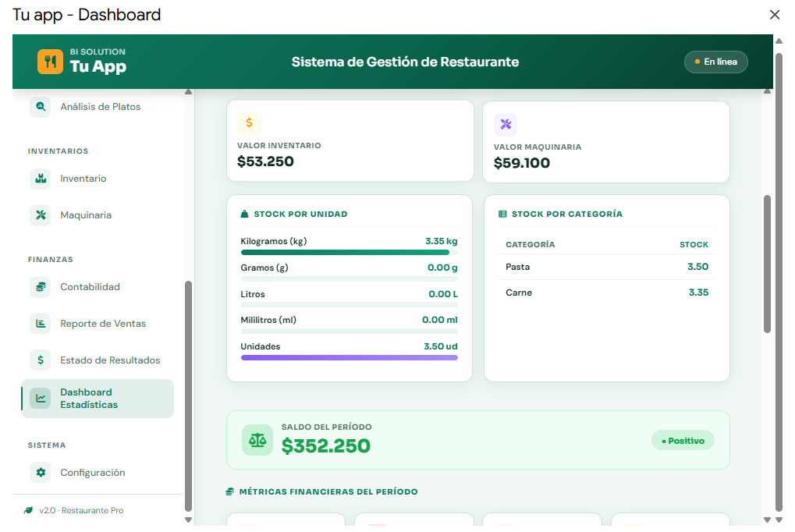Image resolution: width=795 pixels, height=532 pixels.
Task: Click the Maquinaria tools icon in sidebar
Action: (x=41, y=215)
